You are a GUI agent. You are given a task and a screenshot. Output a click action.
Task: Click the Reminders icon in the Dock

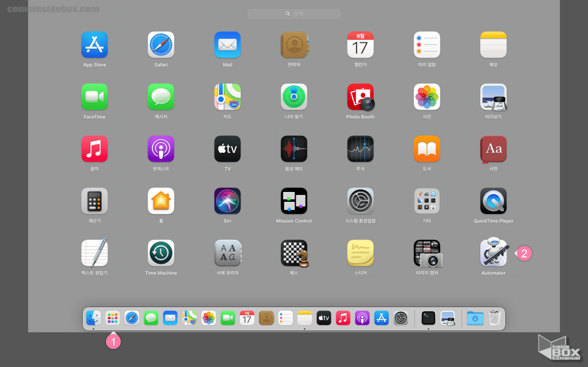coord(285,318)
